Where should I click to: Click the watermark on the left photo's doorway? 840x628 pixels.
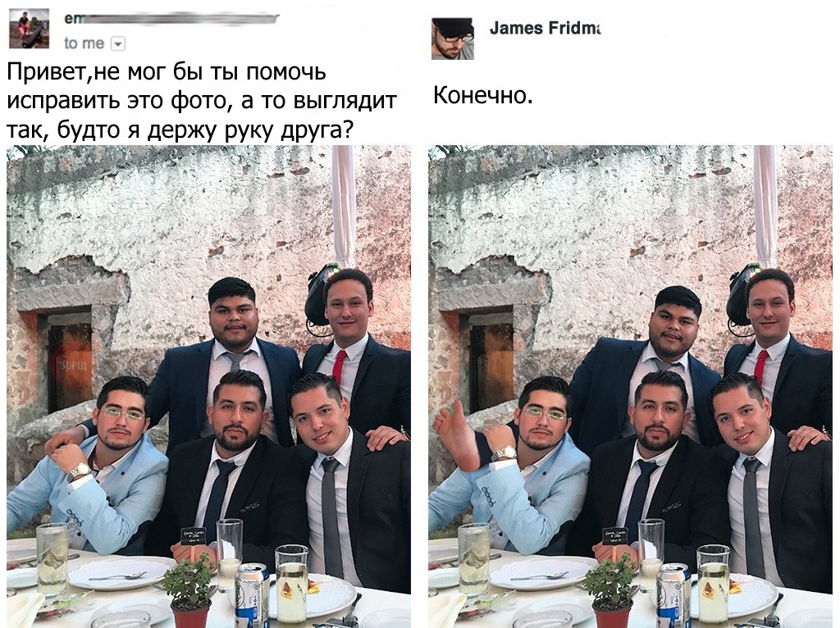70,366
